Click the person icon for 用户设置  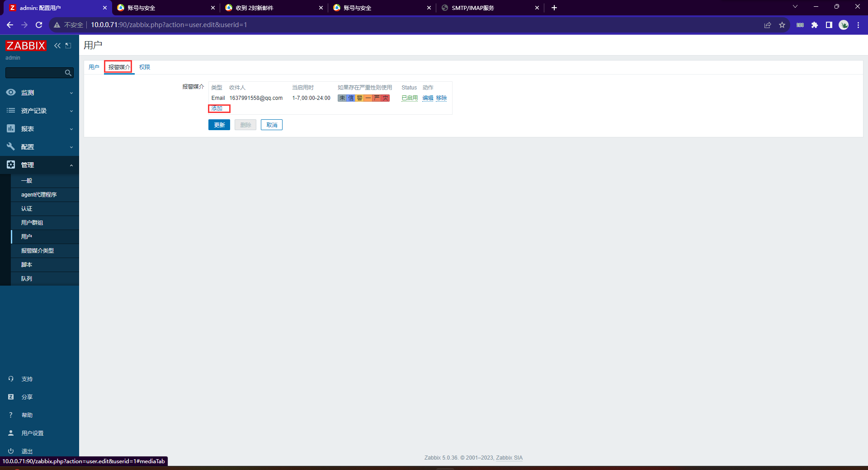click(x=11, y=433)
